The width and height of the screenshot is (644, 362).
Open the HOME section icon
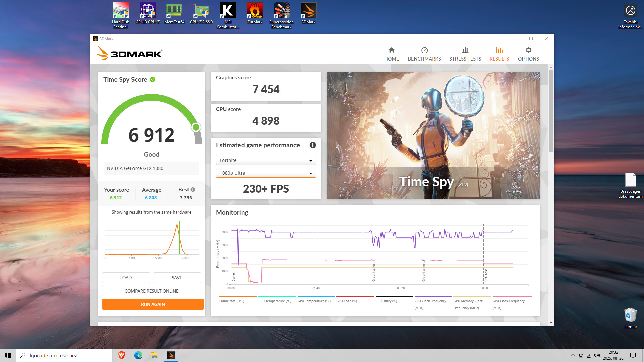tap(391, 50)
